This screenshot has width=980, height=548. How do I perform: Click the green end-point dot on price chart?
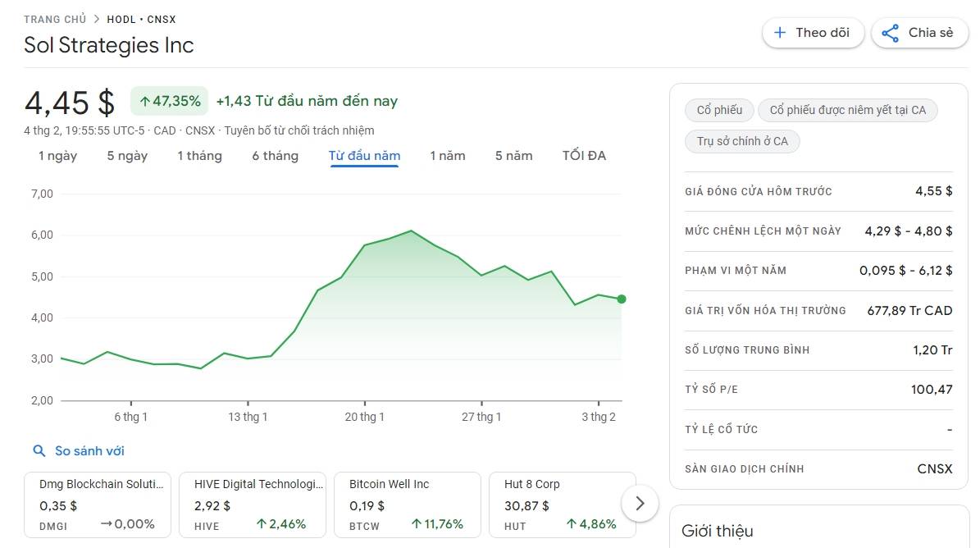coord(622,299)
